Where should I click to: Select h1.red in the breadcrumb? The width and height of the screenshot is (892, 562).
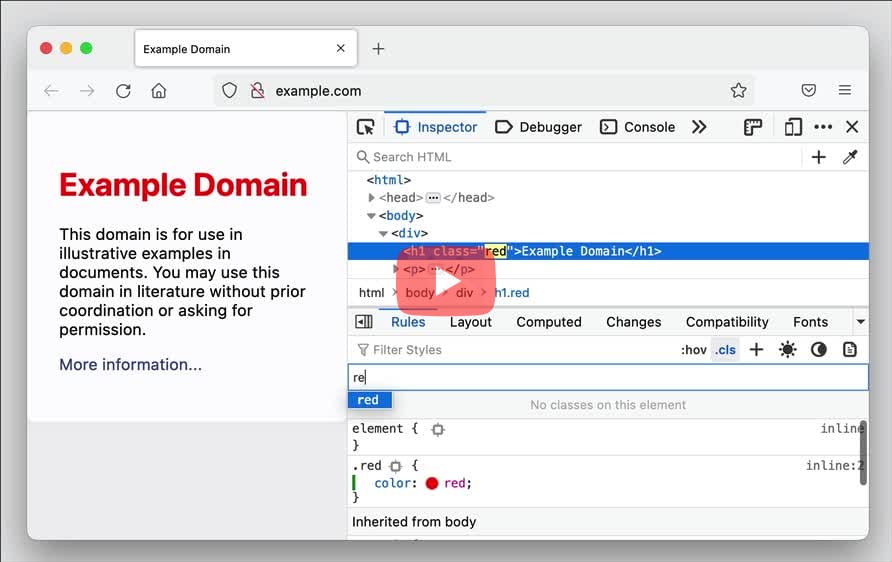(x=512, y=292)
